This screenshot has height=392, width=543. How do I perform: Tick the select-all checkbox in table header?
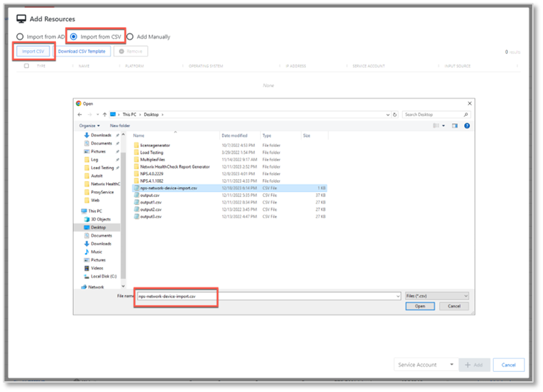click(x=27, y=66)
